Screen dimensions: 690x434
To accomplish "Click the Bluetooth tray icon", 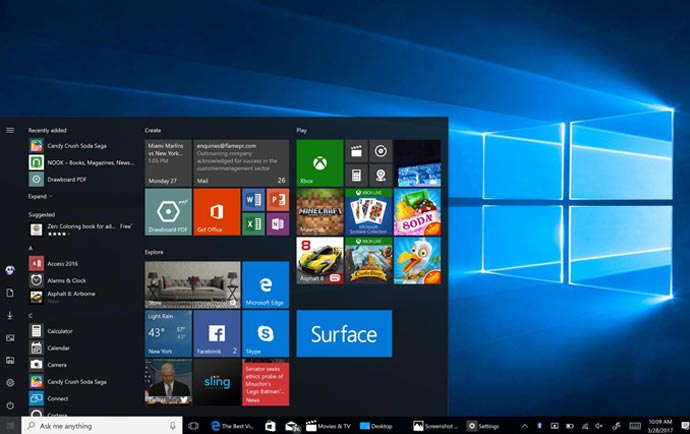I will (539, 426).
